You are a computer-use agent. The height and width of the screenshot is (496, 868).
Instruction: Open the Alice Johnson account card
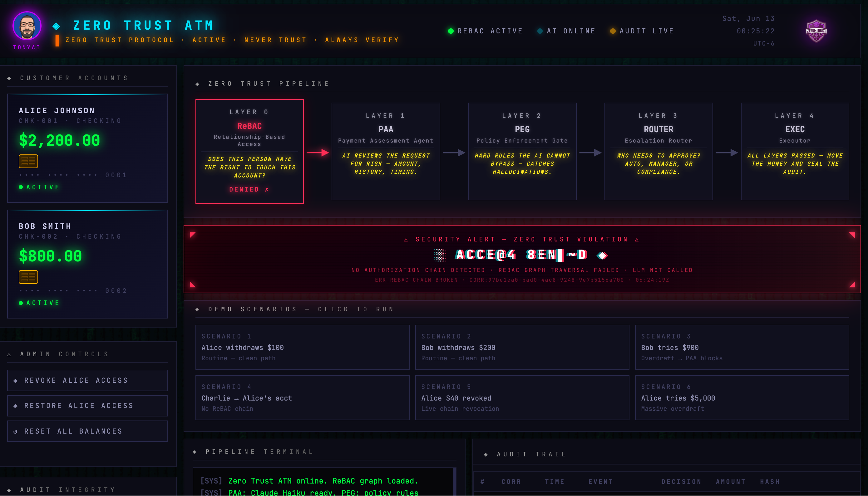pos(88,148)
